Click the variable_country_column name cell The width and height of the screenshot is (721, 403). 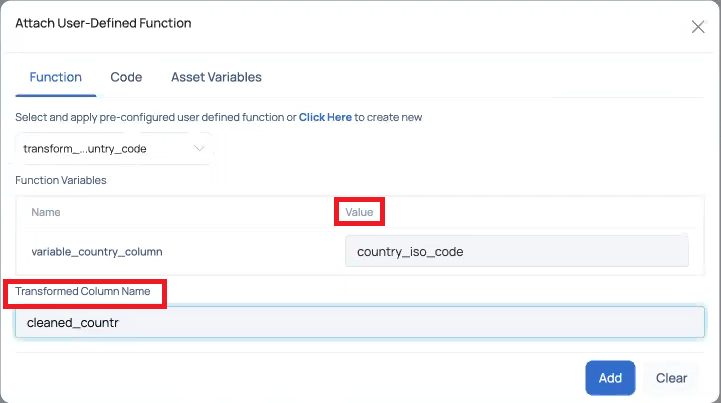pyautogui.click(x=97, y=252)
